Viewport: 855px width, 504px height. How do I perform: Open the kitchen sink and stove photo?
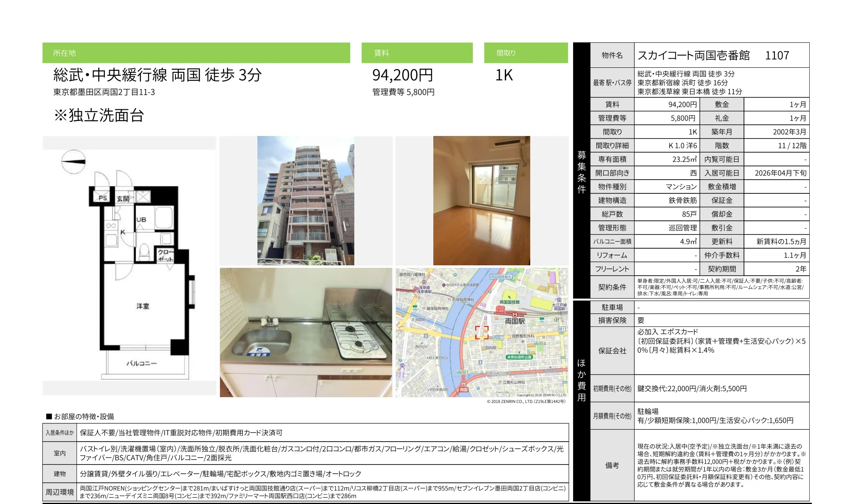point(306,332)
